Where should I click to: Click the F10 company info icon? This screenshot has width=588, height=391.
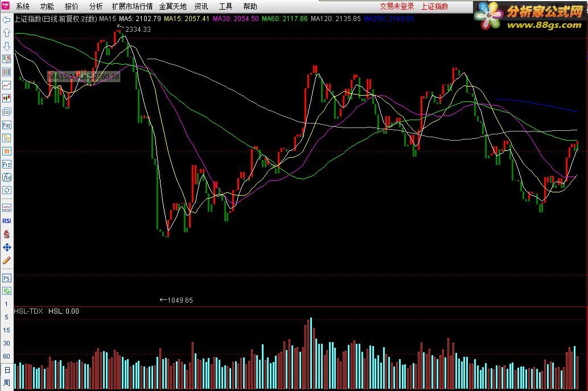pyautogui.click(x=6, y=125)
